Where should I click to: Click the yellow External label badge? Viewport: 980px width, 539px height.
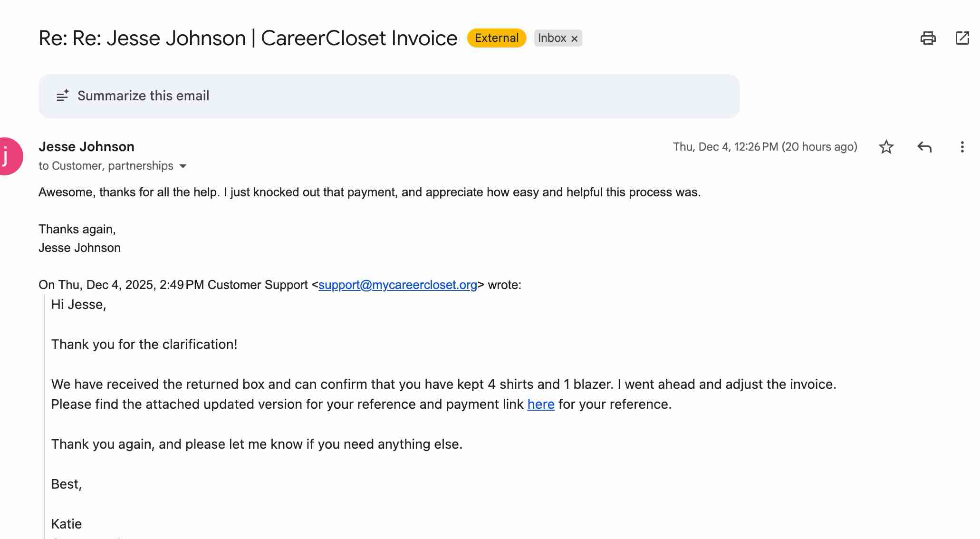click(496, 38)
